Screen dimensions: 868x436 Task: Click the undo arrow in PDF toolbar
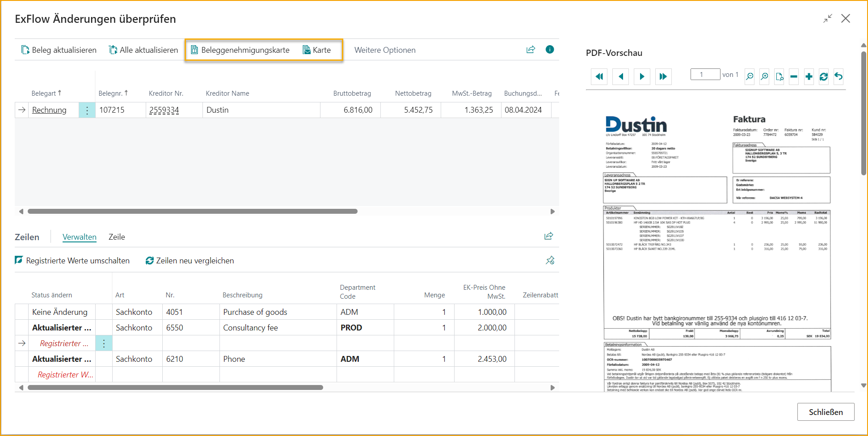pyautogui.click(x=839, y=76)
